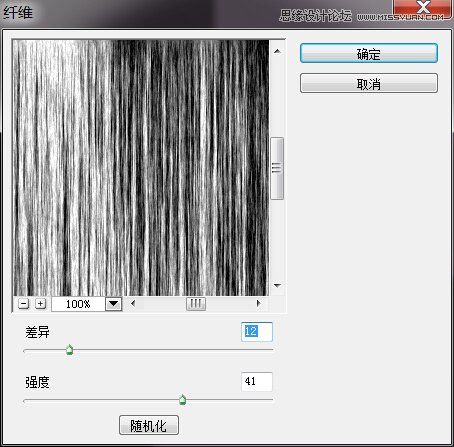Viewport: 454px width, 447px height.
Task: Click the 100% zoom percentage text
Action: coord(78,304)
